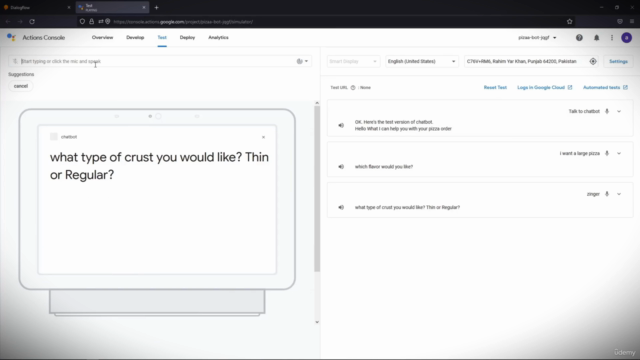The image size is (640, 360).
Task: Play audio for 'Here's the test version' response
Action: tap(341, 125)
